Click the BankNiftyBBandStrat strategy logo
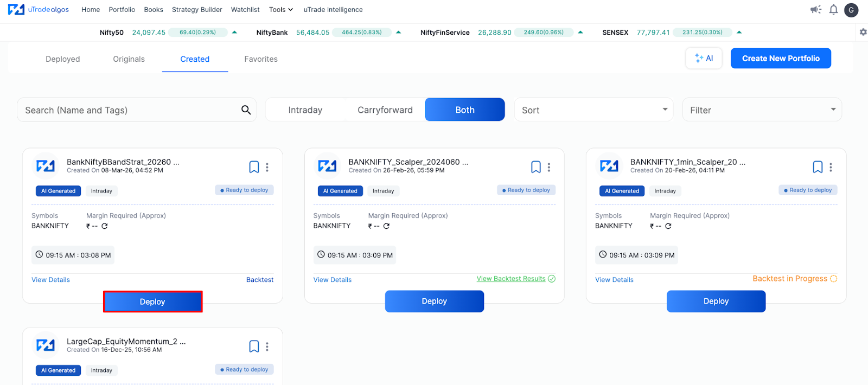Viewport: 868px width, 385px height. 46,166
